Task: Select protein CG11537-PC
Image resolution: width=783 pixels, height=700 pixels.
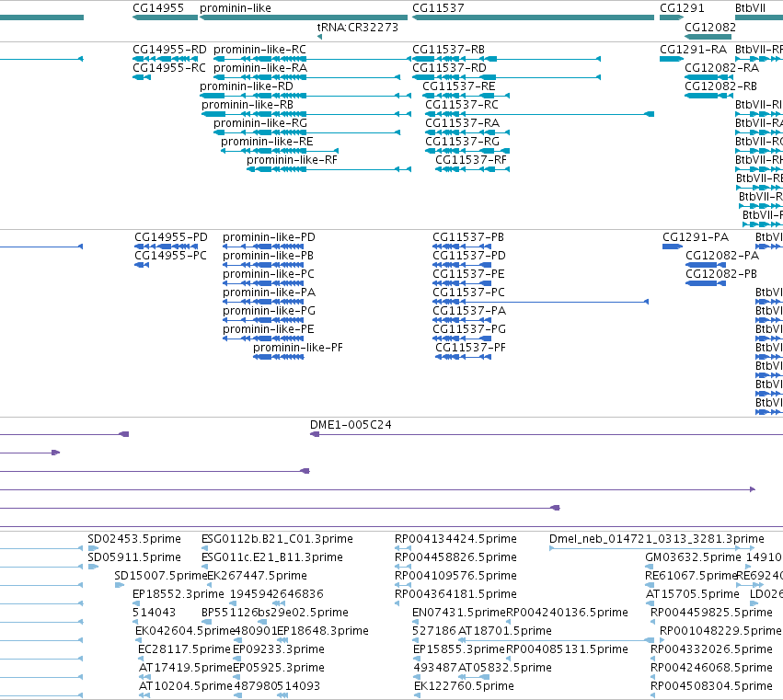Action: click(x=541, y=302)
